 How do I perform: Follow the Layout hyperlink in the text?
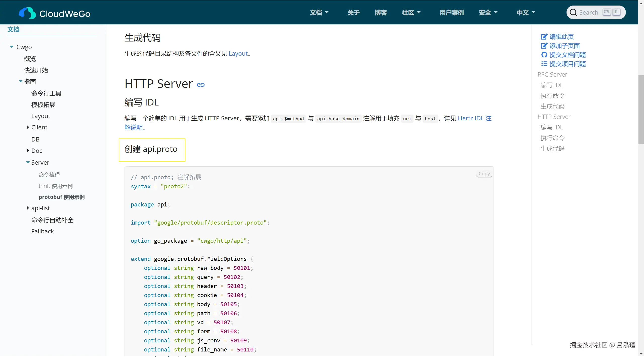point(238,54)
